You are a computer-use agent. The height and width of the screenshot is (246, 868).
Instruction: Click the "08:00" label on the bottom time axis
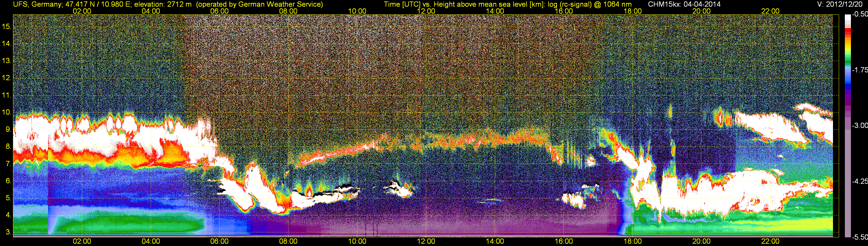pyautogui.click(x=288, y=242)
